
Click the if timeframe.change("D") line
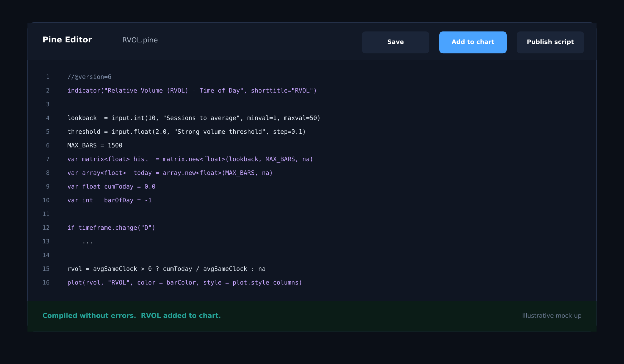tap(111, 228)
